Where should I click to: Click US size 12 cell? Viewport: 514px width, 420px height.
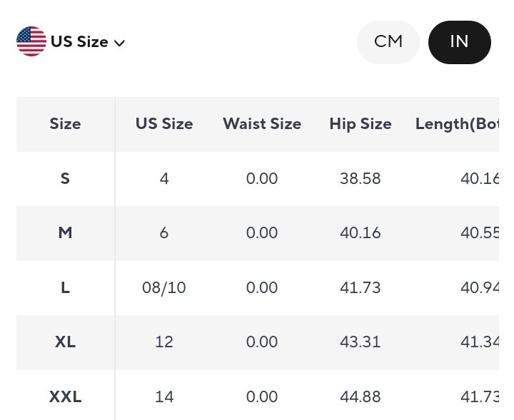coord(164,342)
